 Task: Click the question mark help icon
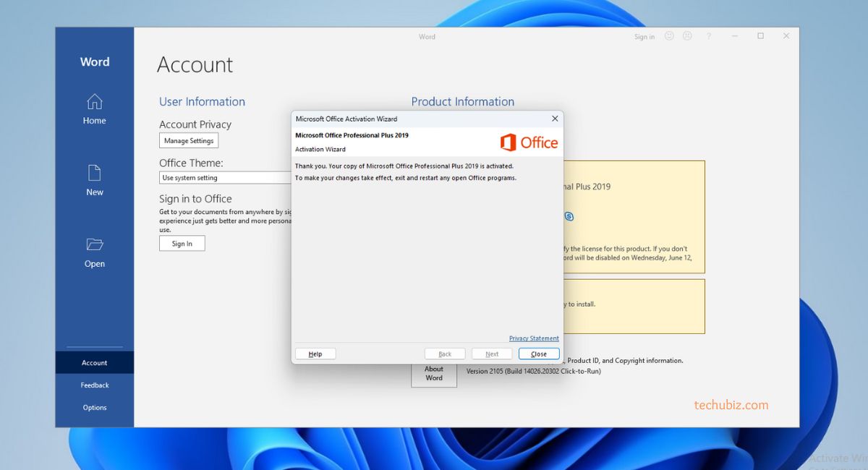click(x=709, y=36)
